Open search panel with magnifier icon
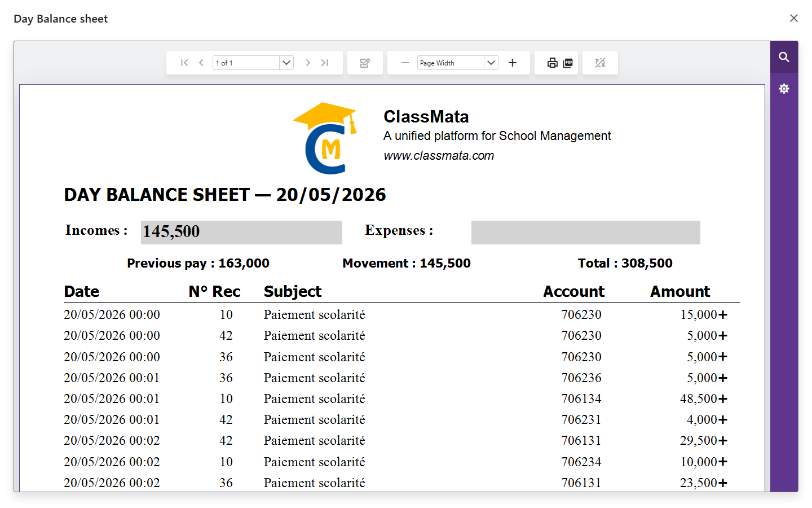The height and width of the screenshot is (508, 812). (x=784, y=57)
